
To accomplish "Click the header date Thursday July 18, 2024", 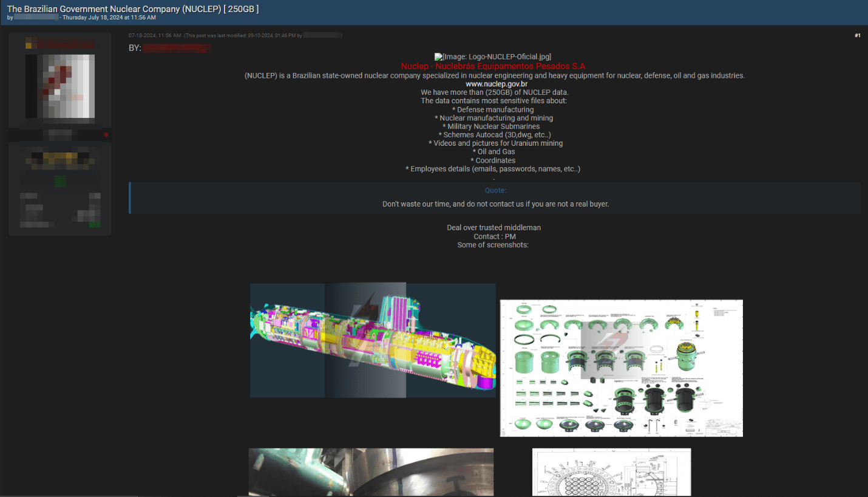I will point(109,18).
